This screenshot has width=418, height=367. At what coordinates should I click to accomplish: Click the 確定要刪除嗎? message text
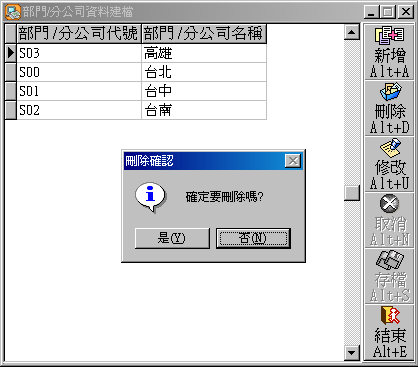[224, 197]
